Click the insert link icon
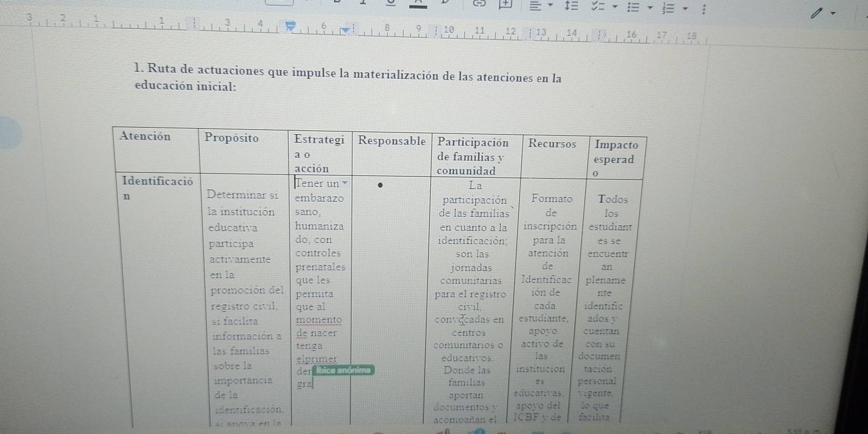 (478, 3)
